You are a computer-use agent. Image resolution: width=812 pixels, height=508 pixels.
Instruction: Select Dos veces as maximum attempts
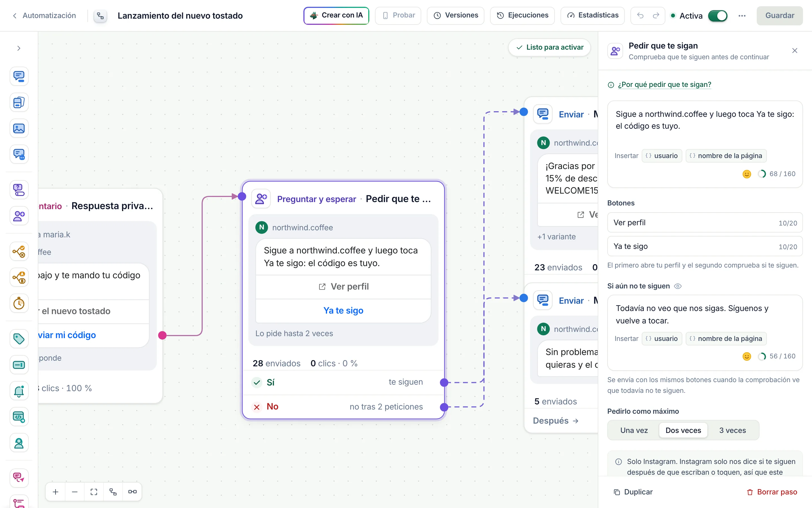[683, 430]
